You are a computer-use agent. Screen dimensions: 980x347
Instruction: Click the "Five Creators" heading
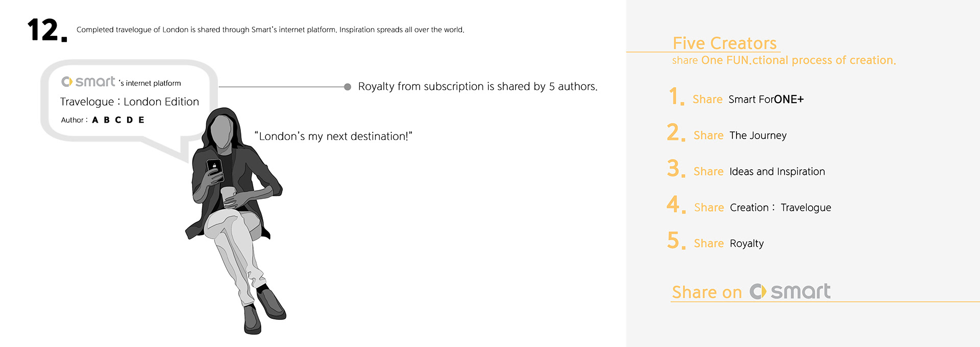click(724, 43)
